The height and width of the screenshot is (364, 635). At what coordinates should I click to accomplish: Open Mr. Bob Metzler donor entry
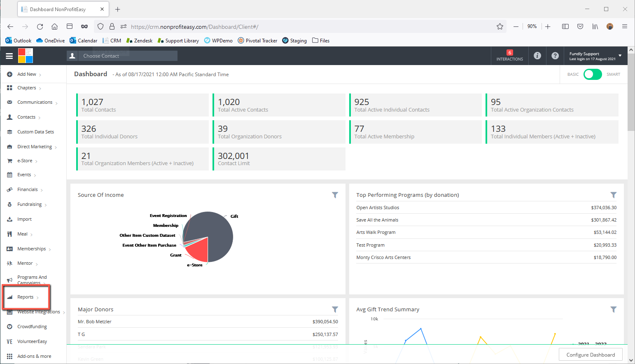pos(95,322)
